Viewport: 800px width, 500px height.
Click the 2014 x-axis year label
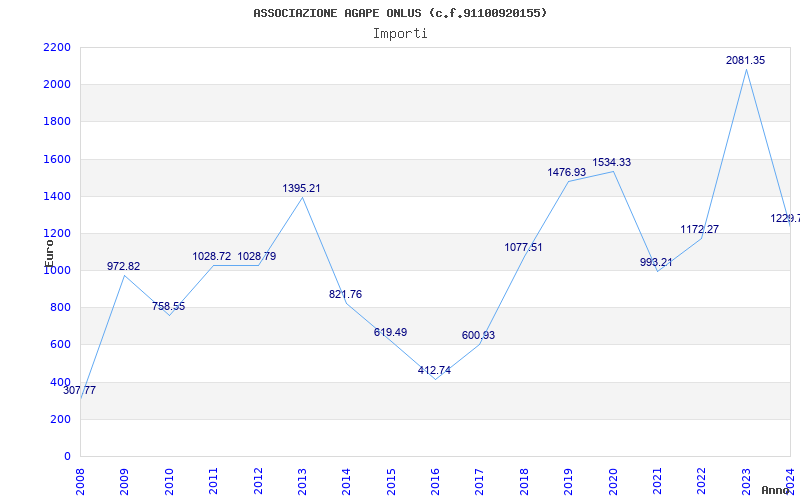pos(346,481)
